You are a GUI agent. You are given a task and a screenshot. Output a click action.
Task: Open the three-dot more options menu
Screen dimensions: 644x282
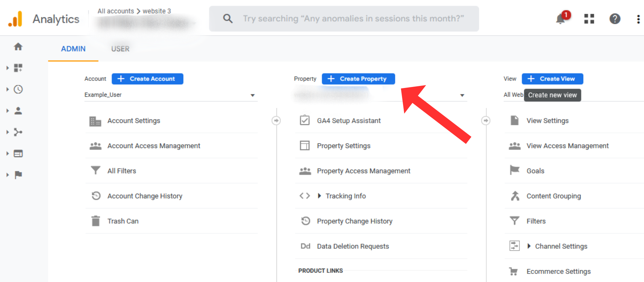(x=638, y=19)
